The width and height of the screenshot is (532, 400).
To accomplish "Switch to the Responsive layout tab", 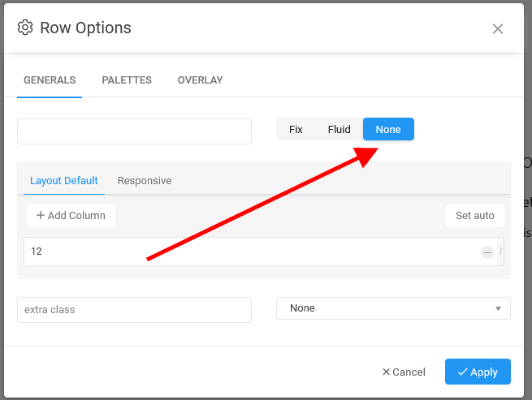I will (145, 181).
